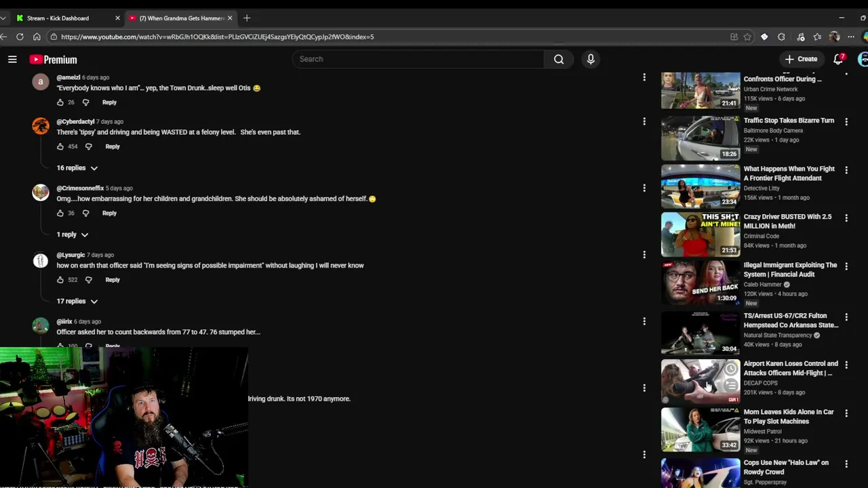868x488 pixels.
Task: Open options for Traffic Stop Takes Bizarre Turn
Action: 846,121
